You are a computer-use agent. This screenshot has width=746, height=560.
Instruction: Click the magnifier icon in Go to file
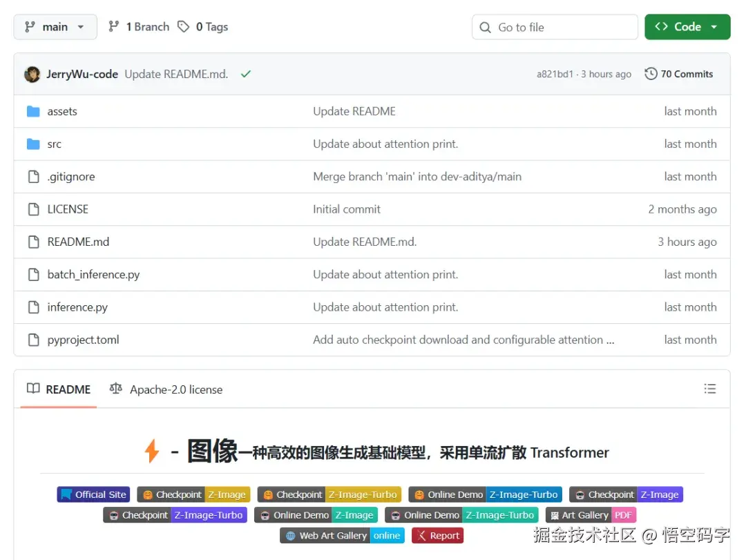485,27
